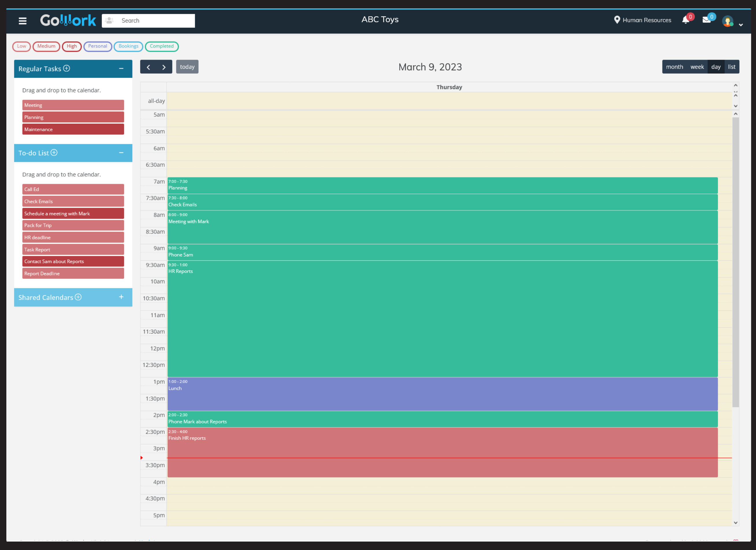
Task: Add a new To-do List item with plus icon
Action: point(54,153)
